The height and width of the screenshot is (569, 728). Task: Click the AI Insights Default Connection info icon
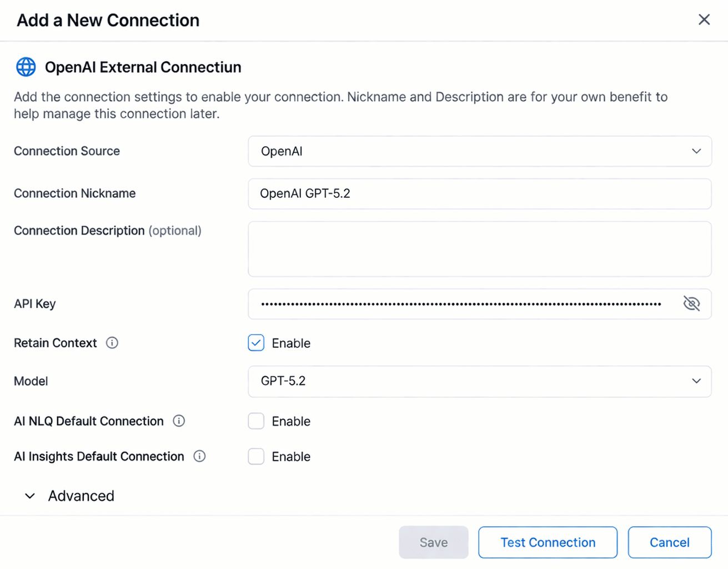(x=199, y=456)
